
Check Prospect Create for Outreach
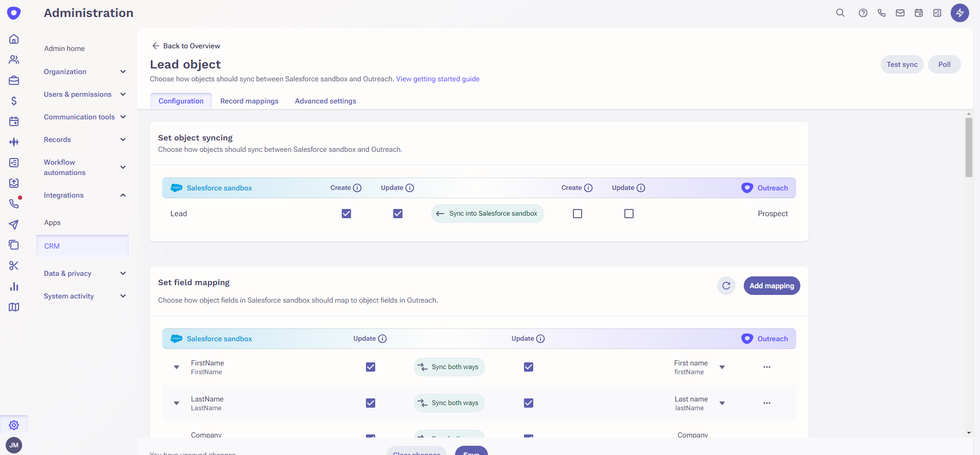point(577,214)
